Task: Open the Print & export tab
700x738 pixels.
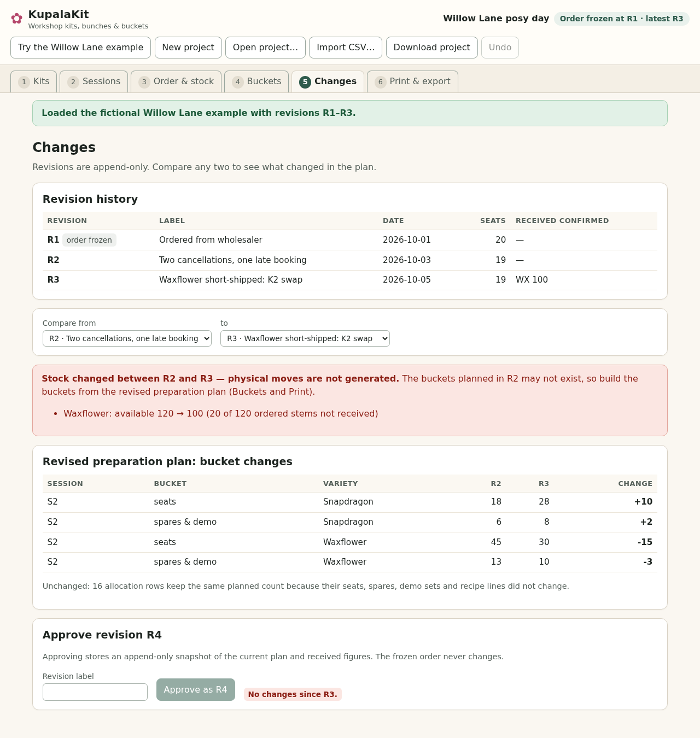Action: (x=412, y=81)
